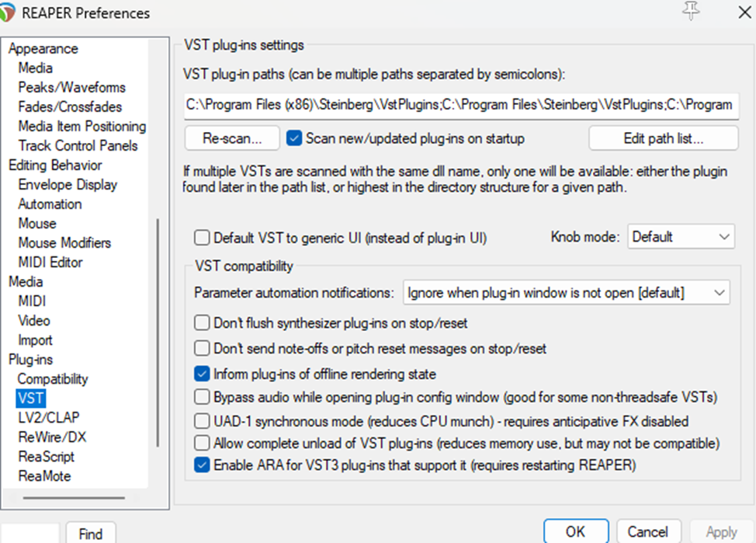Click the Re-scan... button
This screenshot has width=756, height=543.
point(232,138)
